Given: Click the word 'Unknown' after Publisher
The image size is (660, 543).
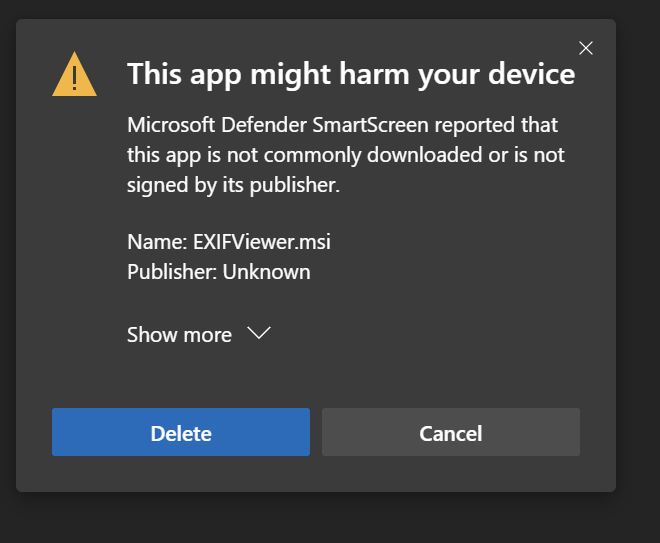Looking at the screenshot, I should [266, 271].
